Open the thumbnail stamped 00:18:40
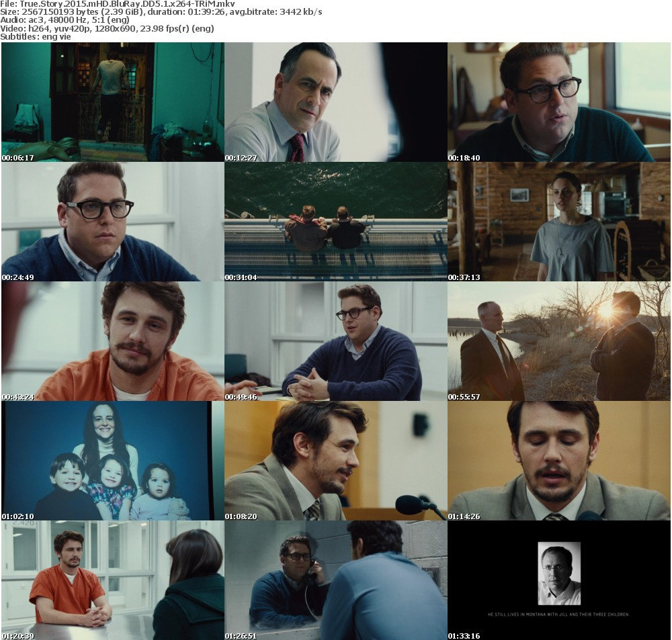672x640 pixels. coord(559,102)
